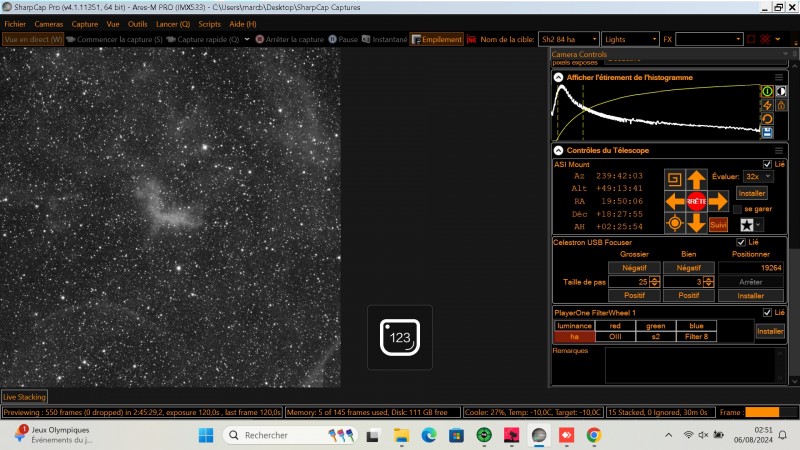This screenshot has height=450, width=800.
Task: Click the histogram stretch curve graph
Action: tap(657, 112)
